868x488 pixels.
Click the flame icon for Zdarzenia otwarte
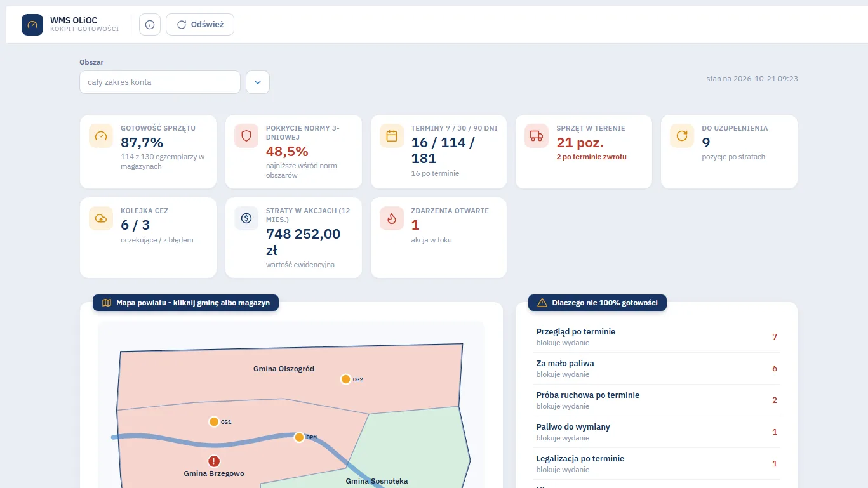(x=392, y=218)
